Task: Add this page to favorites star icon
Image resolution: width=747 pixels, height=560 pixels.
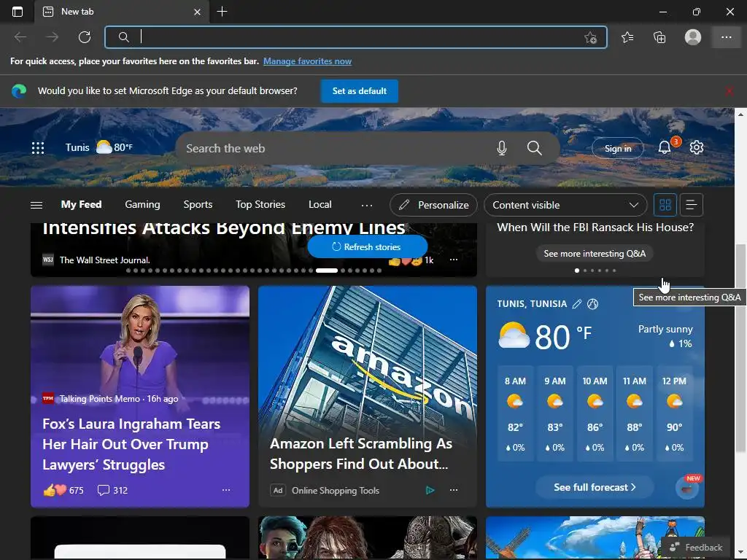Action: click(590, 38)
